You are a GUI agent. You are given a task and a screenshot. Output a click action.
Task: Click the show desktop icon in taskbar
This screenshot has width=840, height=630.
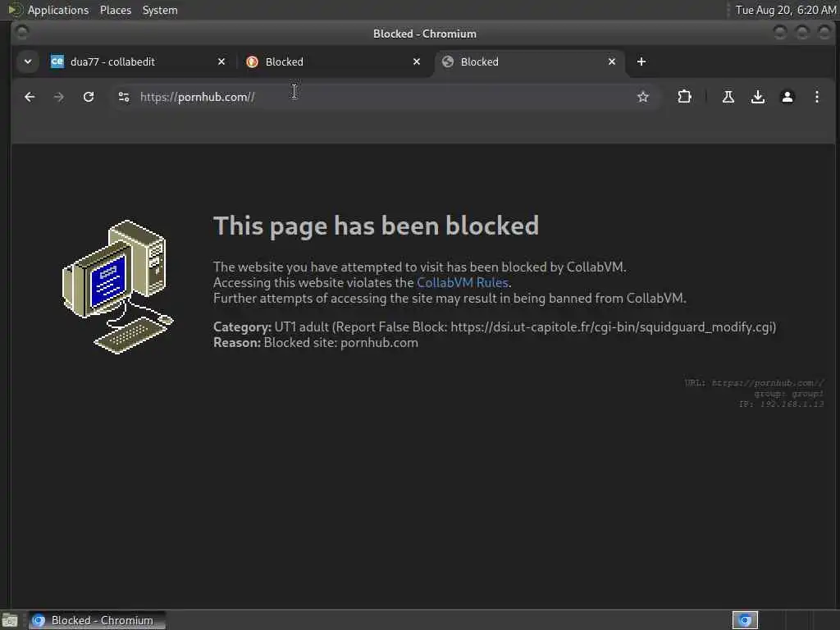(x=10, y=620)
